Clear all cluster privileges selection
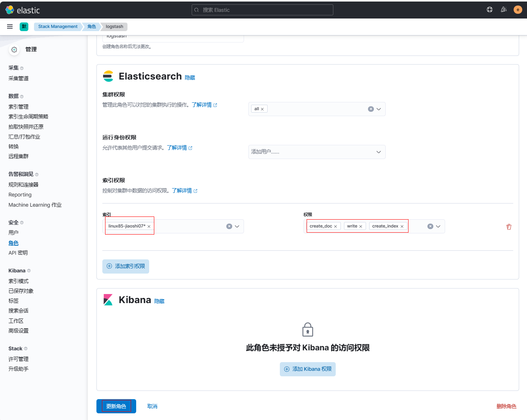Screen dimensions: 527x420 pyautogui.click(x=370, y=109)
